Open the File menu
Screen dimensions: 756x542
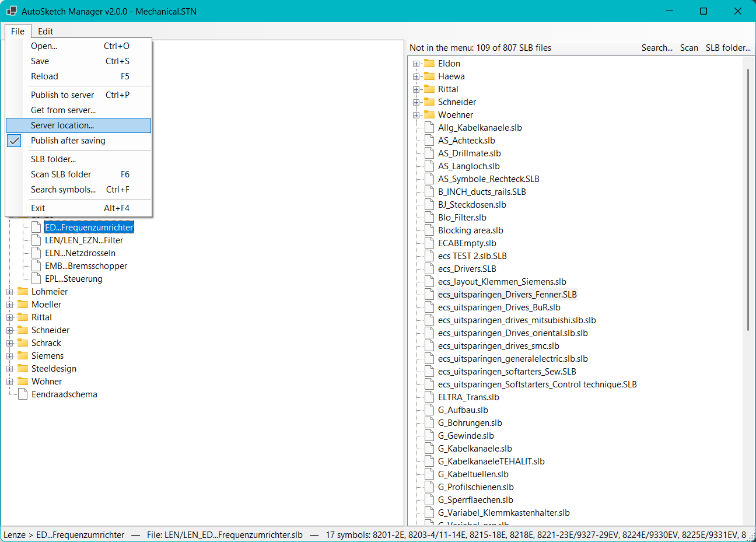pos(17,32)
